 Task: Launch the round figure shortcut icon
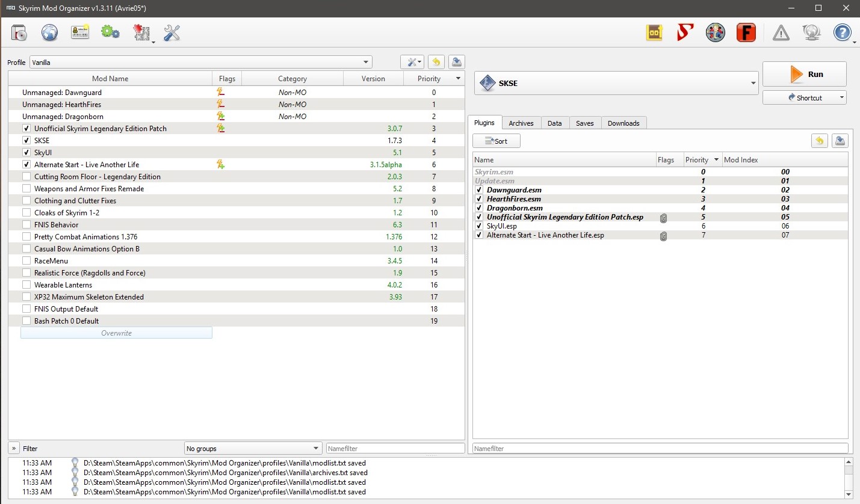click(x=716, y=32)
